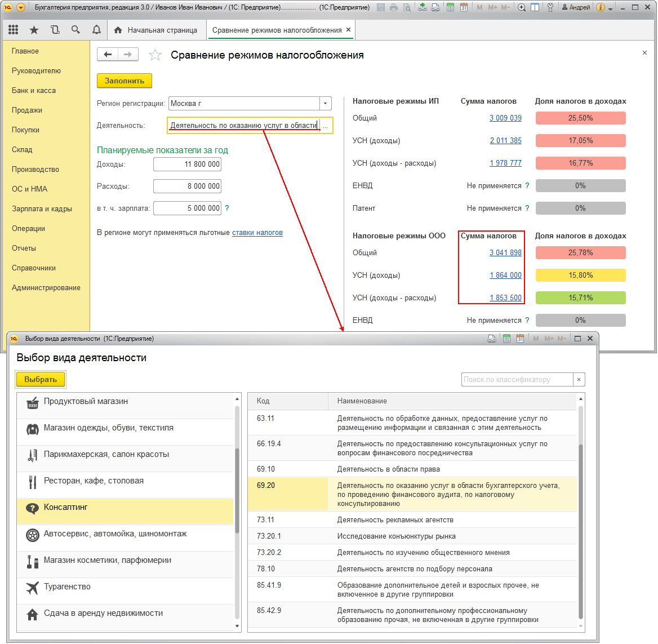Expand the Регион регистрации dropdown
The image size is (658, 644).
[x=325, y=104]
